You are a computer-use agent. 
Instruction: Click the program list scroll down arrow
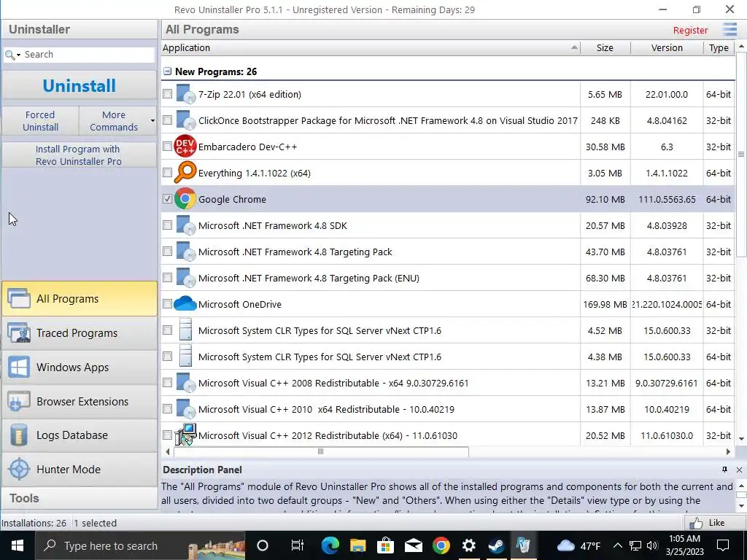(741, 438)
